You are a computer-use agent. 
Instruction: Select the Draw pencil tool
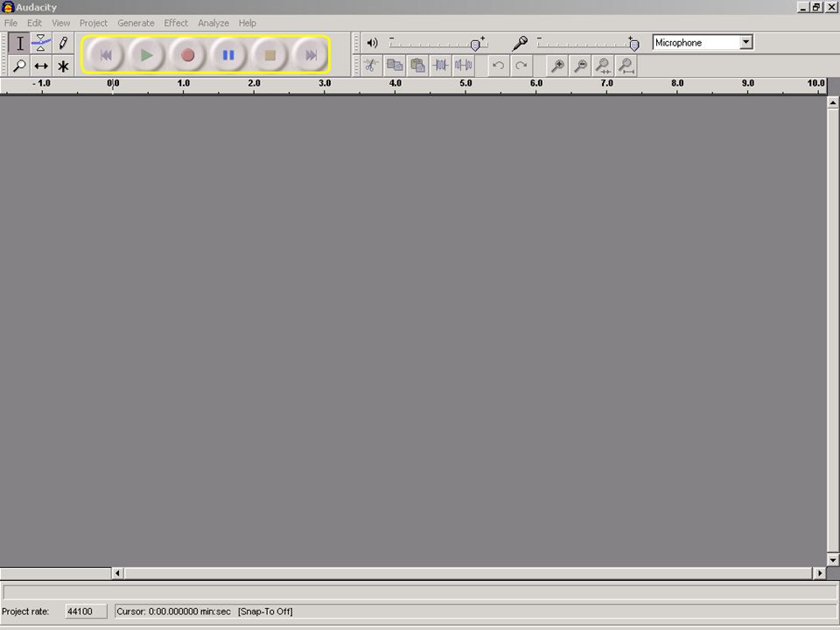point(63,44)
